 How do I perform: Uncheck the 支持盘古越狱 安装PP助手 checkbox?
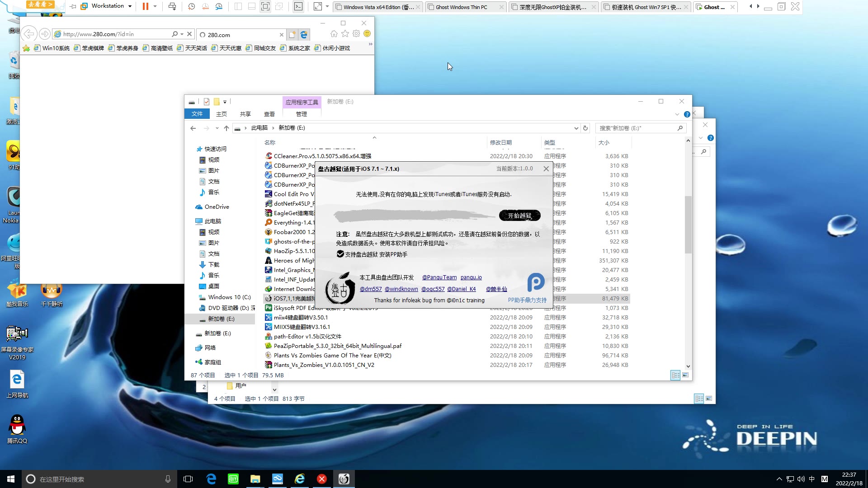click(x=340, y=254)
